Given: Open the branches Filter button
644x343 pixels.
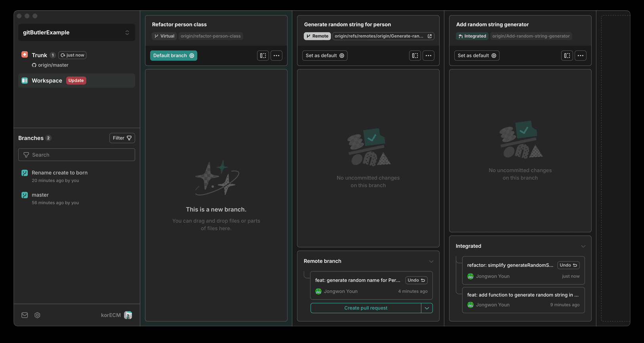Looking at the screenshot, I should [122, 138].
